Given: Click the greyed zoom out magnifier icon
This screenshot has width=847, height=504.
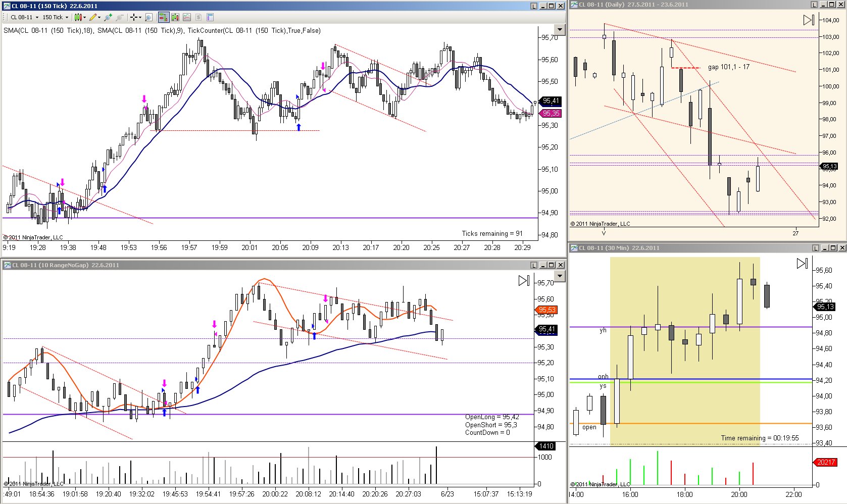Looking at the screenshot, I should [120, 17].
